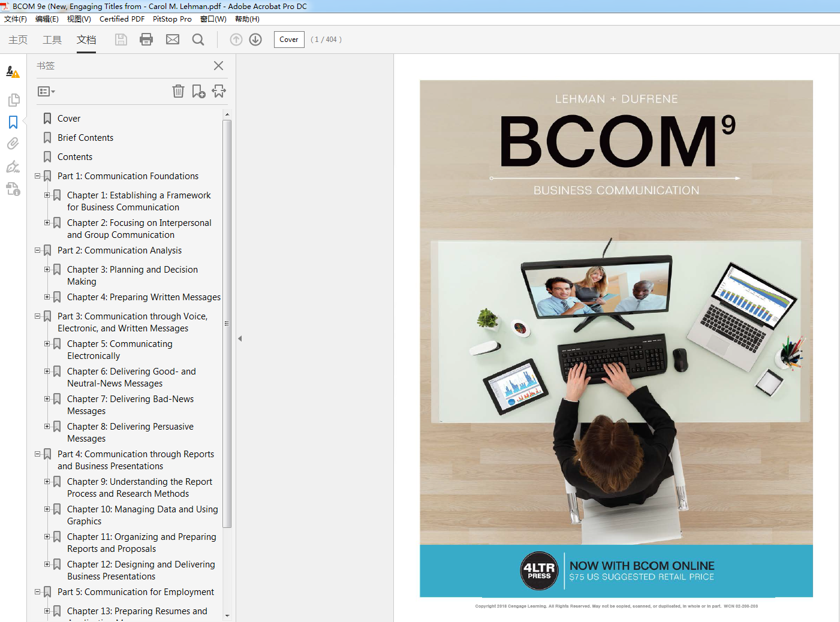The width and height of the screenshot is (840, 622).
Task: Open the 窗口(W) menu
Action: [213, 19]
